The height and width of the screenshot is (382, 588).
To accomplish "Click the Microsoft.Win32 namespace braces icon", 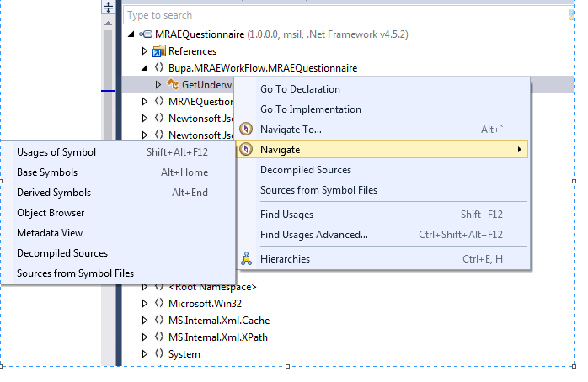I will pos(158,304).
